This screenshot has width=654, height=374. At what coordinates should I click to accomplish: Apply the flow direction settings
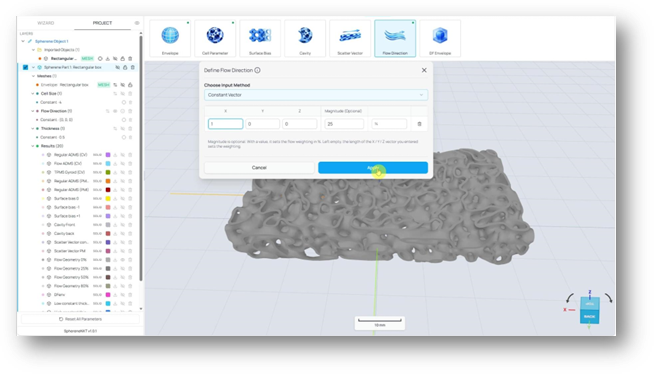coord(373,168)
